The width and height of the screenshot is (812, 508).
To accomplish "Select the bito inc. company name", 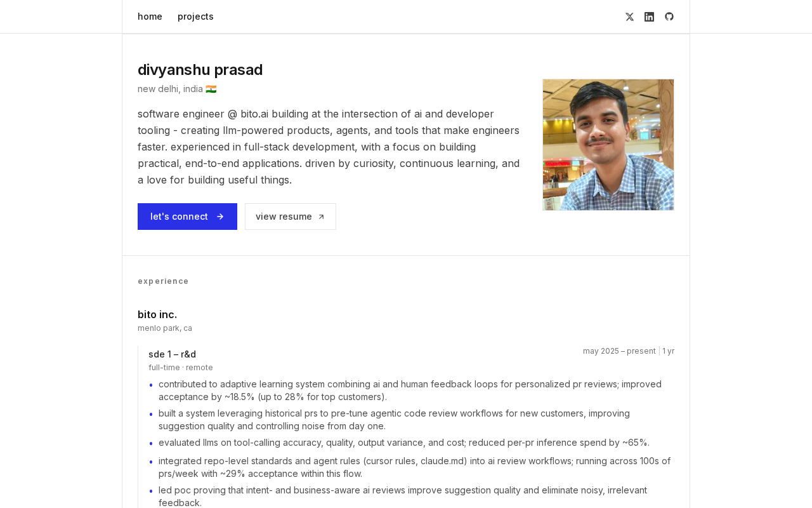I will [x=157, y=314].
